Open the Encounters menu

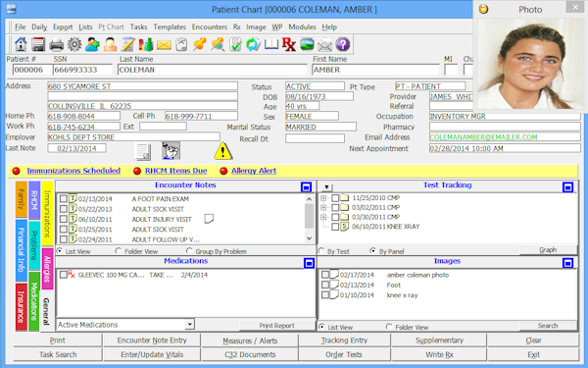point(210,27)
